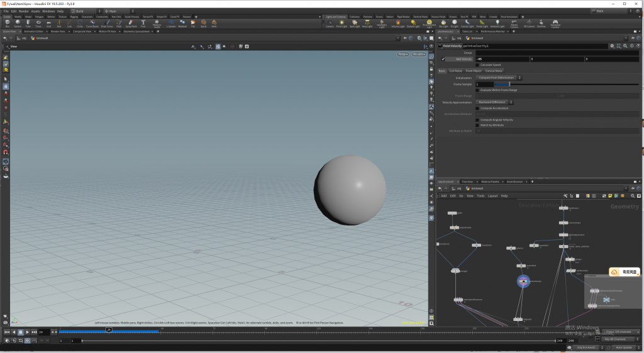Enable Evaluate Within Frame Range checkbox
The height and width of the screenshot is (353, 644).
pyautogui.click(x=477, y=90)
